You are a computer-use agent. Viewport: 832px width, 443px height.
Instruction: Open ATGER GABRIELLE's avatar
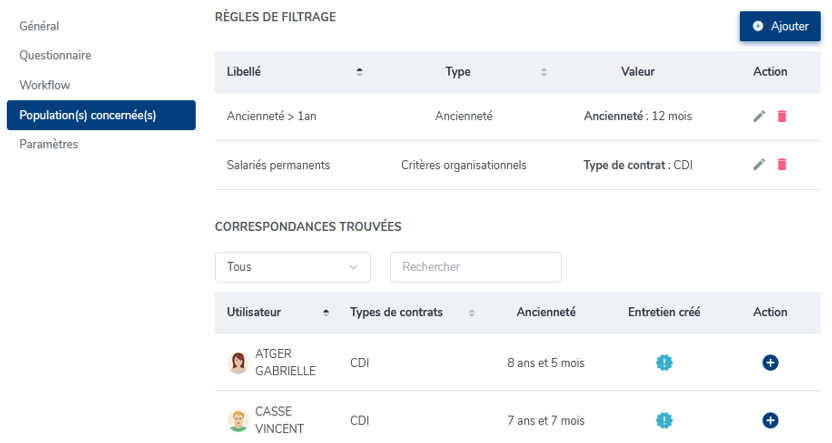coord(238,363)
